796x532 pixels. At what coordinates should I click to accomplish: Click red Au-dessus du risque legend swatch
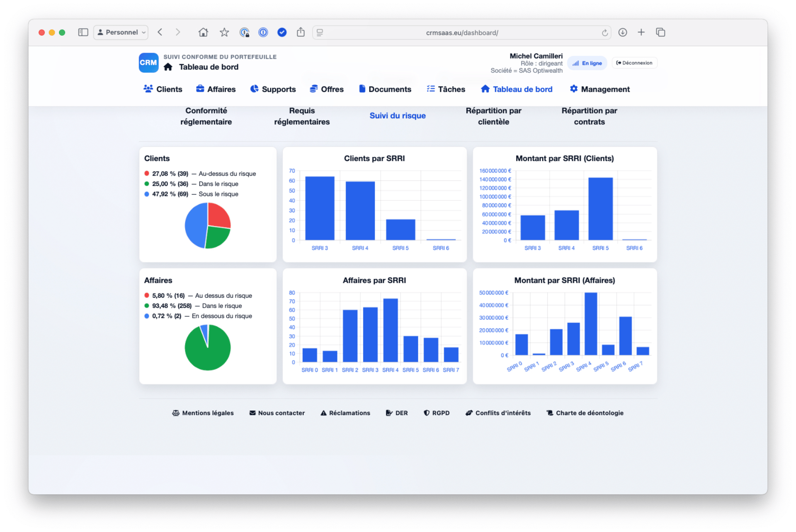(147, 174)
